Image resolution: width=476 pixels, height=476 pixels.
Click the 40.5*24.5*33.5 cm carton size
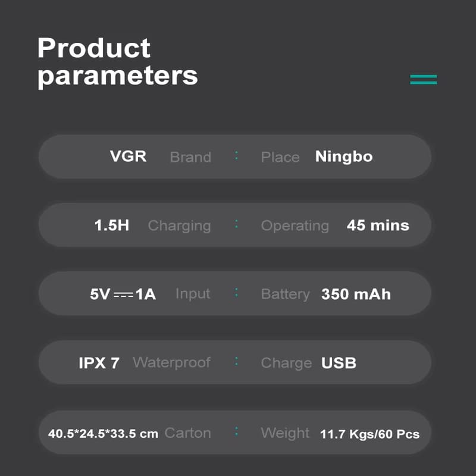click(x=103, y=433)
